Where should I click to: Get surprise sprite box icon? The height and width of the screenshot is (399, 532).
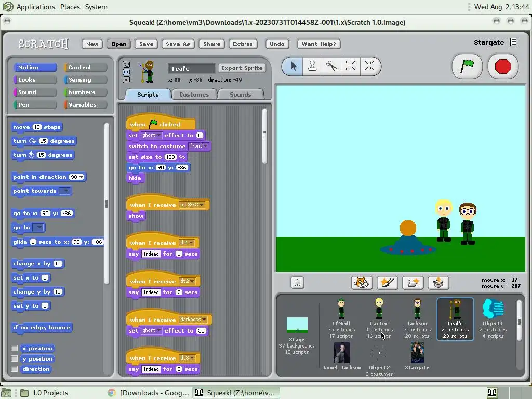tap(438, 283)
